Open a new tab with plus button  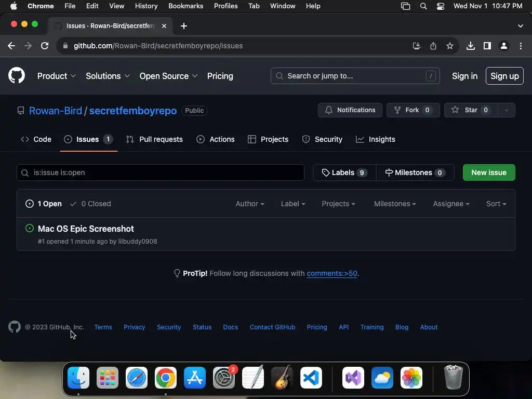click(x=184, y=26)
